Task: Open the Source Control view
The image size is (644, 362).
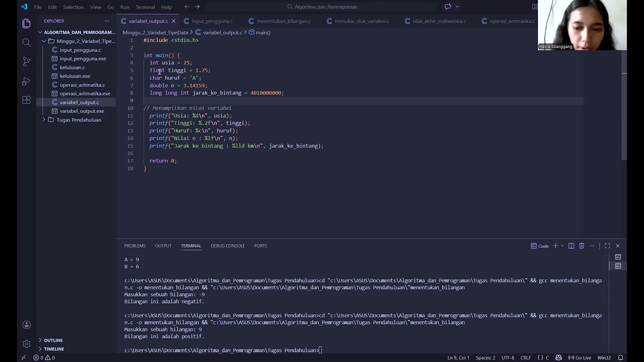Action: (x=27, y=62)
